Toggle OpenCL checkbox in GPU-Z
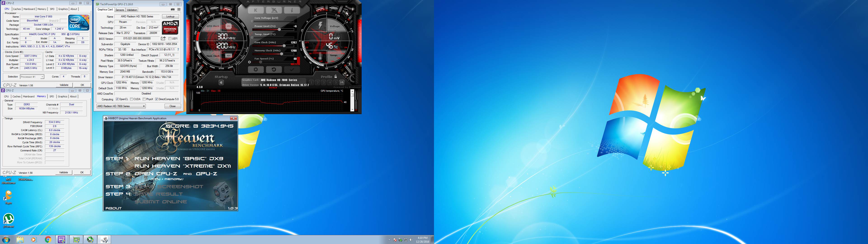This screenshot has width=868, height=244. coord(117,99)
